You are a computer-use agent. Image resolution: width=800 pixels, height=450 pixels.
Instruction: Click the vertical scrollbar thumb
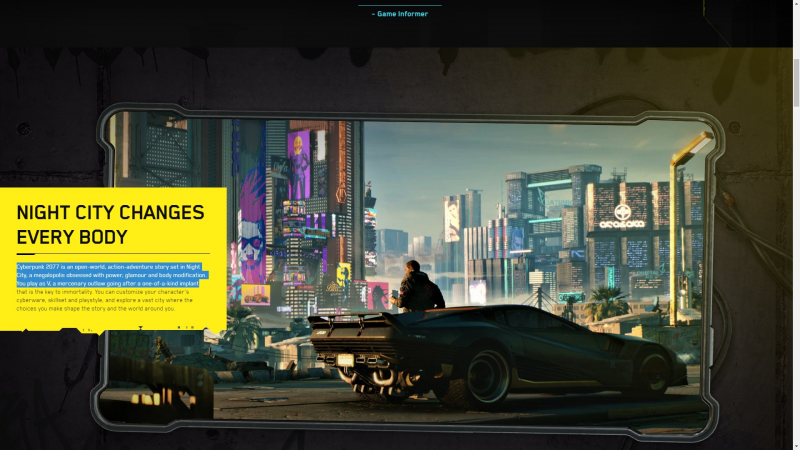click(x=795, y=82)
